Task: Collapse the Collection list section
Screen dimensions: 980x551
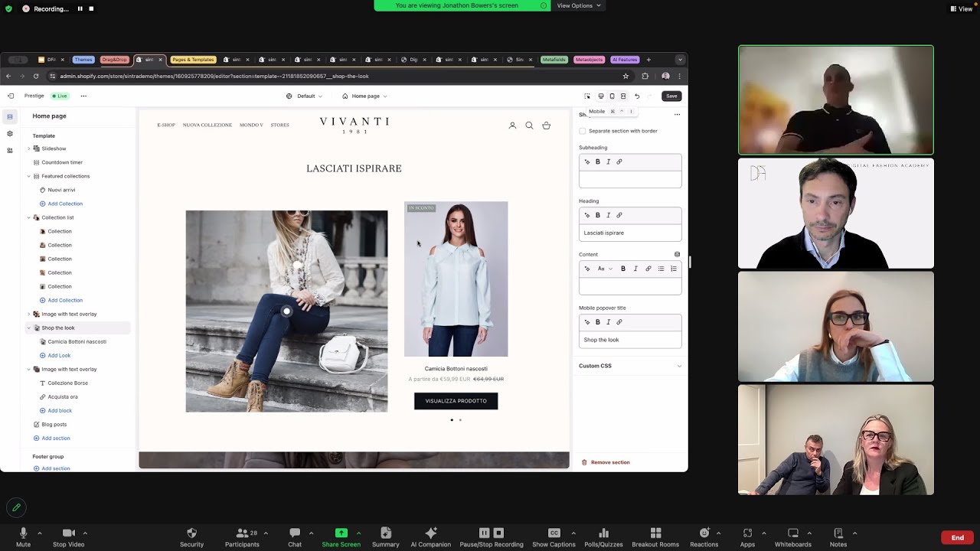Action: (29, 217)
